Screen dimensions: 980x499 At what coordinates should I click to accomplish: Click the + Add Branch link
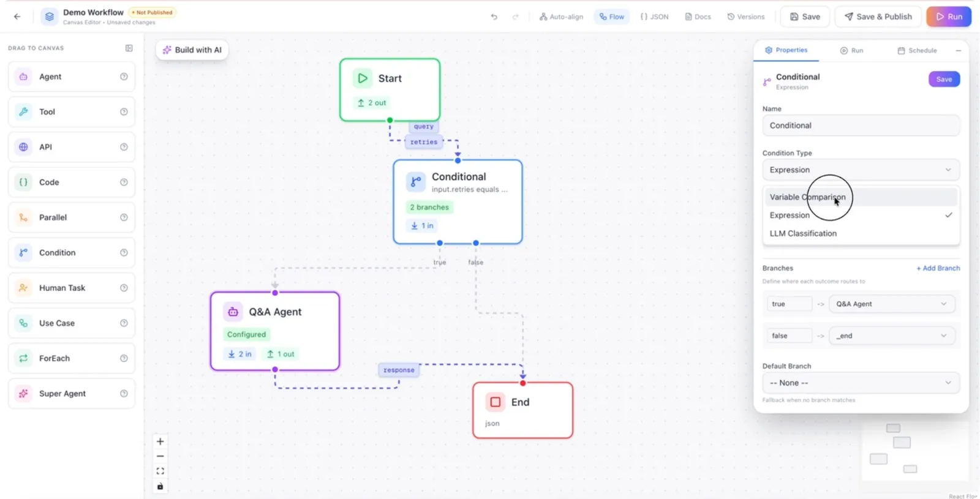(x=938, y=268)
